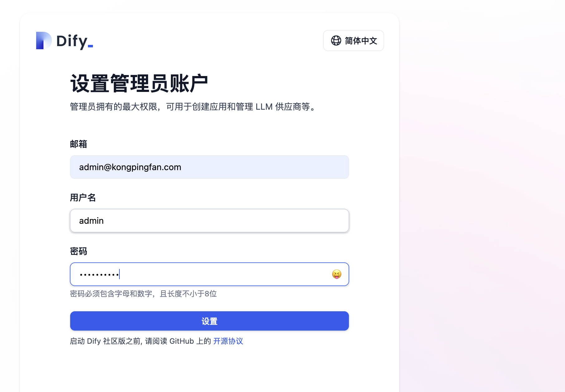Click the globe icon in language selector
Screen dimensions: 565x392
(336, 41)
